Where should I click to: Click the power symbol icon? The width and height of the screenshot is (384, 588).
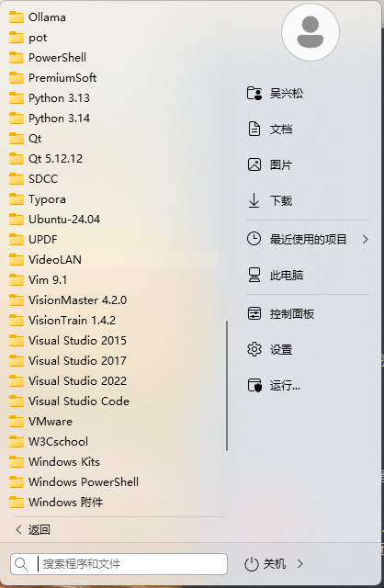pyautogui.click(x=251, y=564)
